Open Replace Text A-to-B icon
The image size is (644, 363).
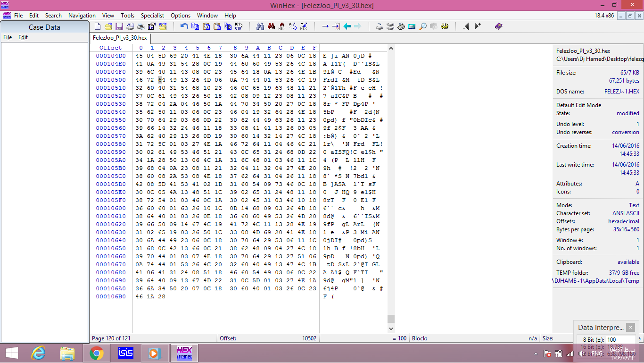[293, 26]
